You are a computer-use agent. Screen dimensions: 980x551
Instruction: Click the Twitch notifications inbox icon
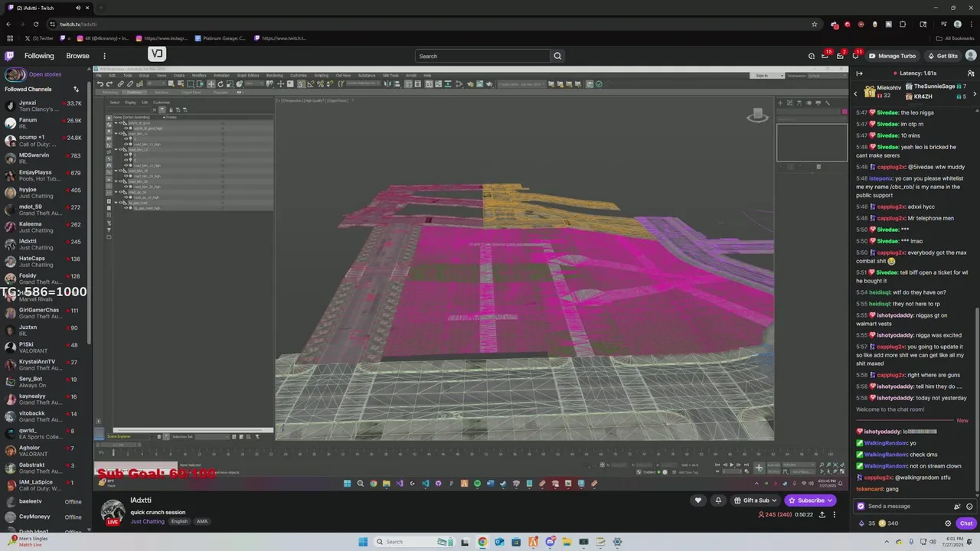[840, 56]
